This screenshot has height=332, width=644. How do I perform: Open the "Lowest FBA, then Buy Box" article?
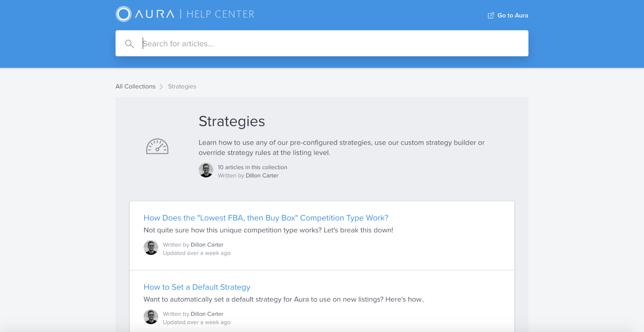[x=266, y=218]
